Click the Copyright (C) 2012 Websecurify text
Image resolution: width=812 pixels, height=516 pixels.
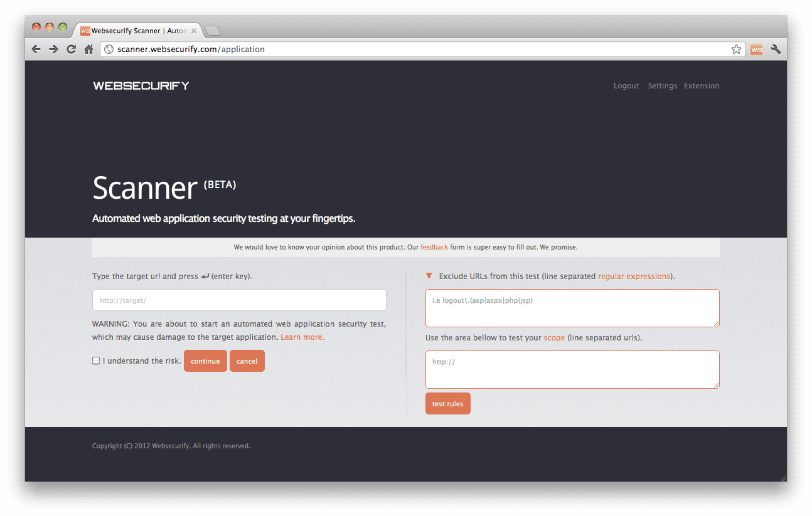(171, 446)
